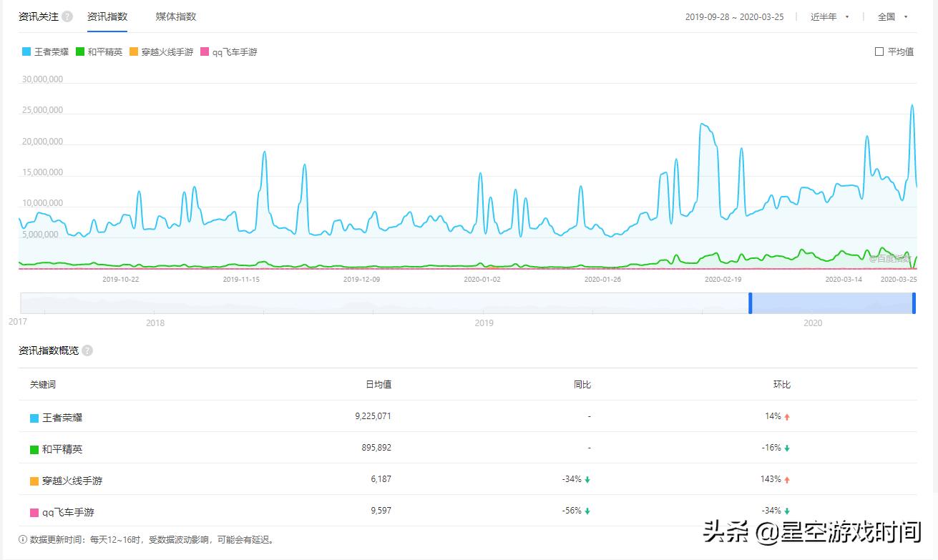Click the 2019-11-15 date on chart axis
The width and height of the screenshot is (938, 560).
coord(241,280)
